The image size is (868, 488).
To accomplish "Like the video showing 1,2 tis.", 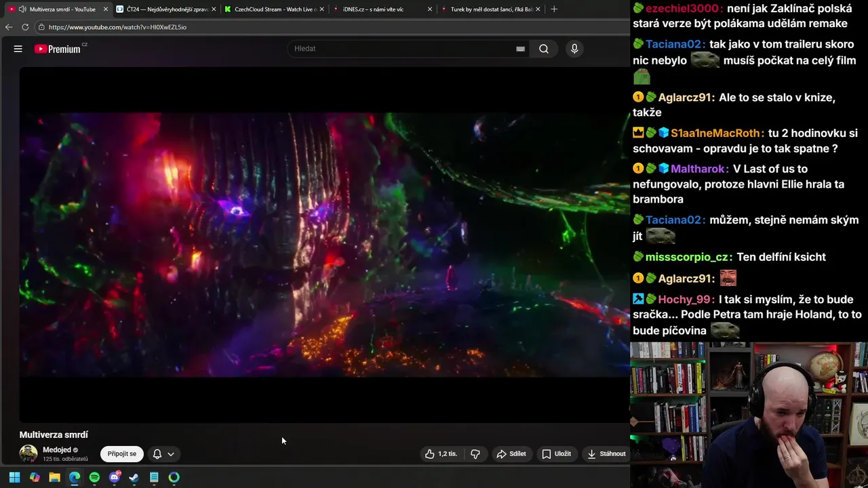I will (x=441, y=454).
